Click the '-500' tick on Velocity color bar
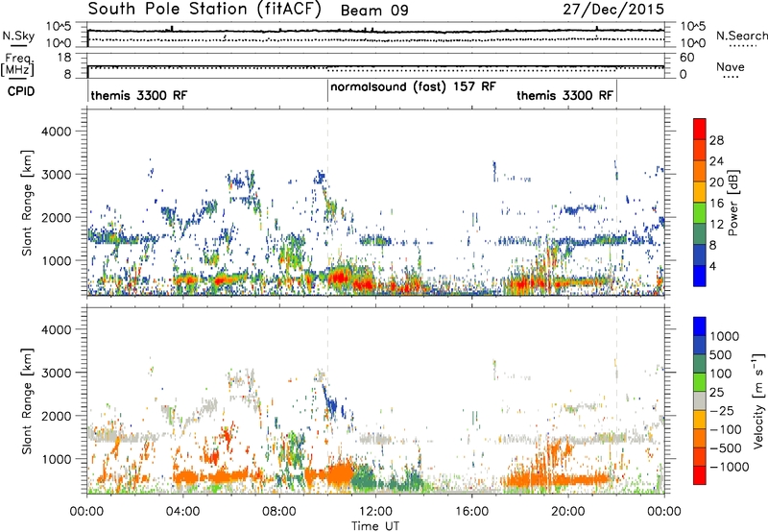The height and width of the screenshot is (532, 768). click(x=725, y=448)
